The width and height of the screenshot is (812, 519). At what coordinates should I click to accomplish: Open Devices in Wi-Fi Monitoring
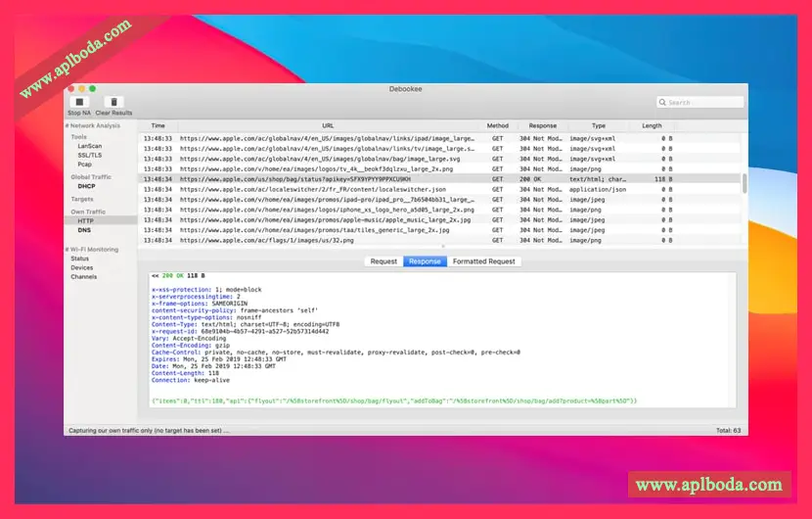click(x=82, y=268)
